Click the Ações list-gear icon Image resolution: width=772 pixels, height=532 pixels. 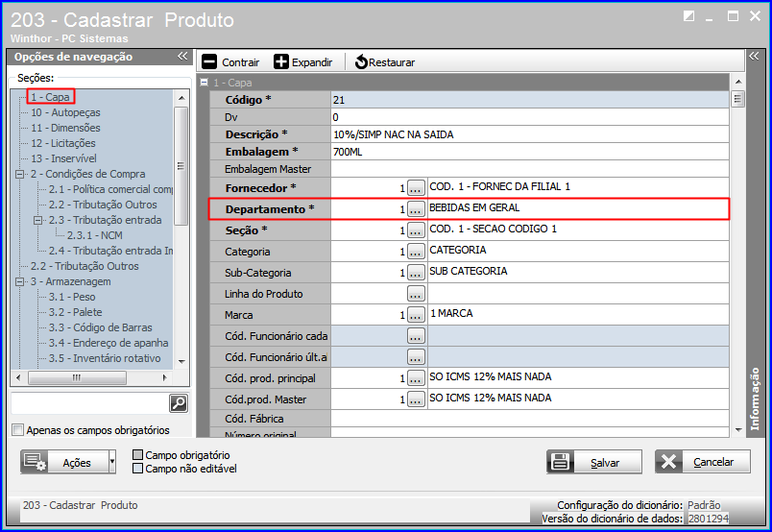tap(35, 462)
